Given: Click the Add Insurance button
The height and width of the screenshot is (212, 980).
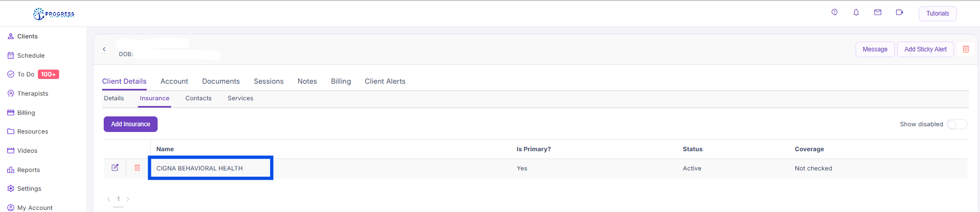Looking at the screenshot, I should (x=131, y=124).
